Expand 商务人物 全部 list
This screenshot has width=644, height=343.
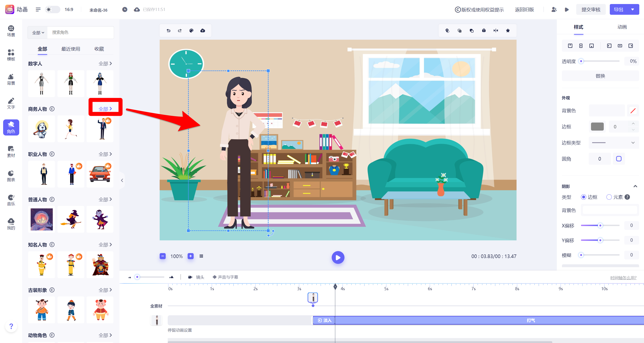click(105, 109)
